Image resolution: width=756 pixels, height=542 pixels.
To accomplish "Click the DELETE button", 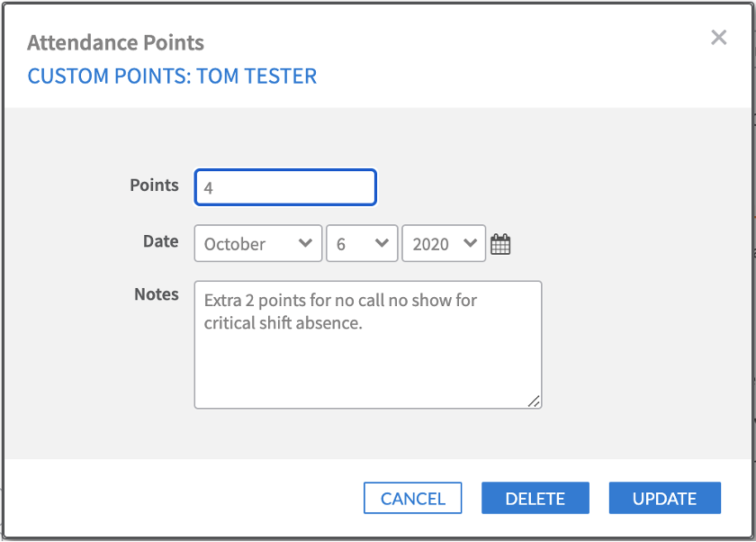I will pos(535,498).
